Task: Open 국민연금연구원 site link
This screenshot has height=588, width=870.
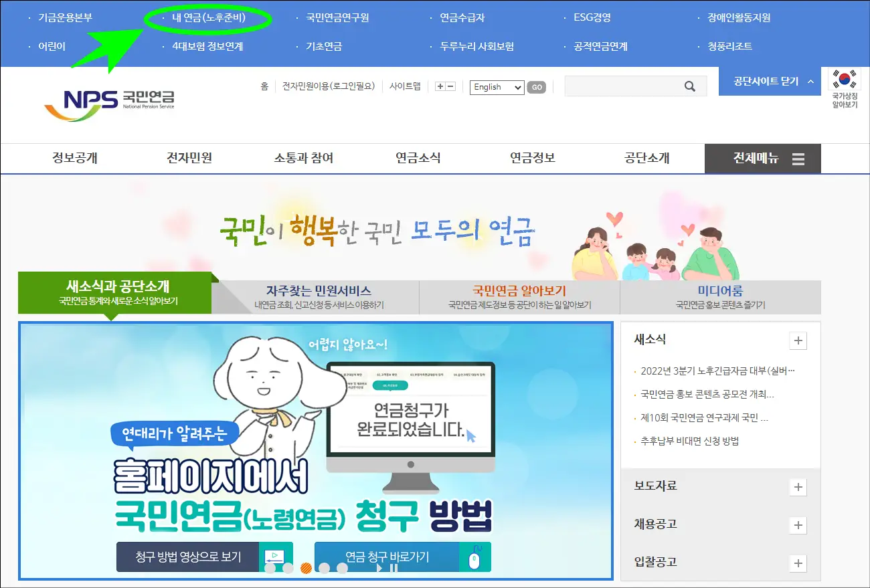Action: [x=337, y=18]
